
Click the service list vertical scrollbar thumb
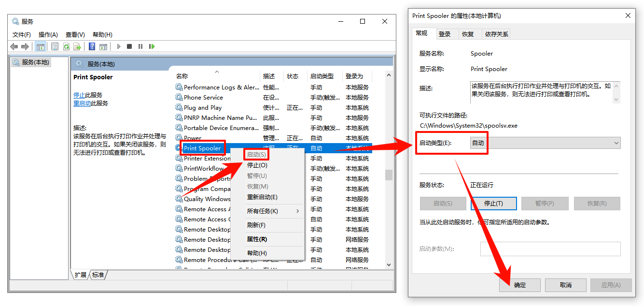tap(389, 175)
